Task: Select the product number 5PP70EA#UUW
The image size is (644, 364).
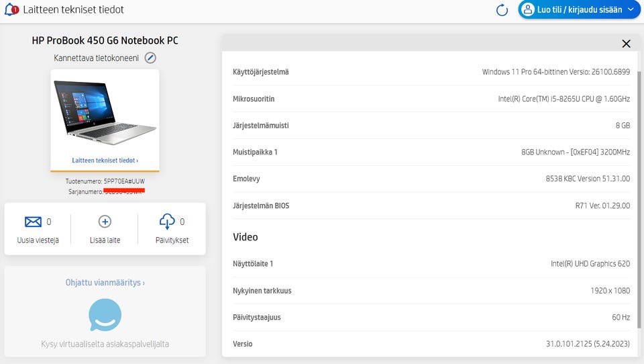Action: (x=124, y=181)
